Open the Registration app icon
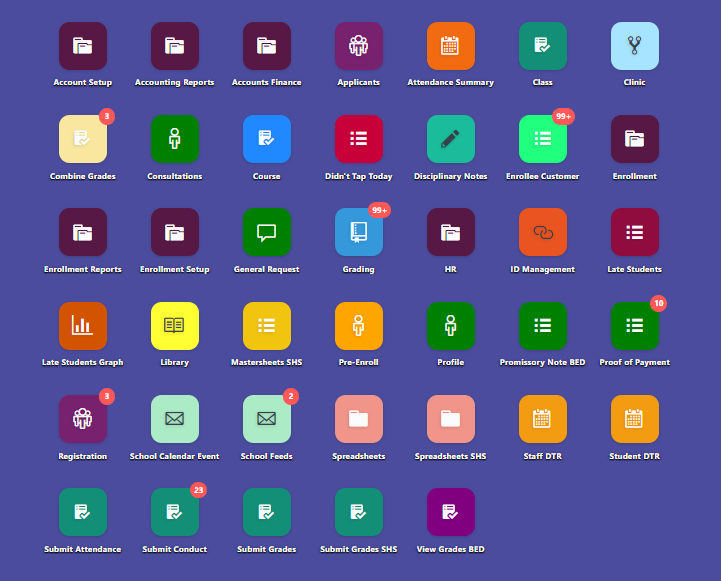This screenshot has width=721, height=581. click(83, 419)
